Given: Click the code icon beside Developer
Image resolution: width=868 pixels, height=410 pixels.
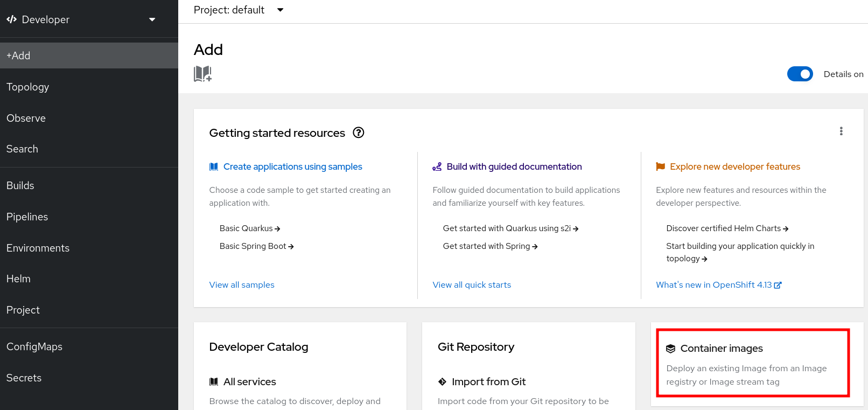Looking at the screenshot, I should [11, 19].
